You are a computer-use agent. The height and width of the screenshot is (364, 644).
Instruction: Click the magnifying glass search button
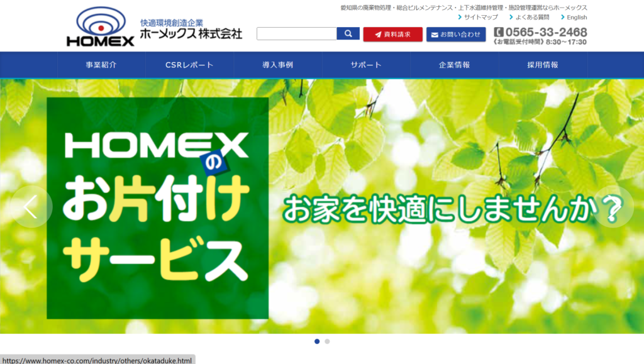tap(348, 34)
